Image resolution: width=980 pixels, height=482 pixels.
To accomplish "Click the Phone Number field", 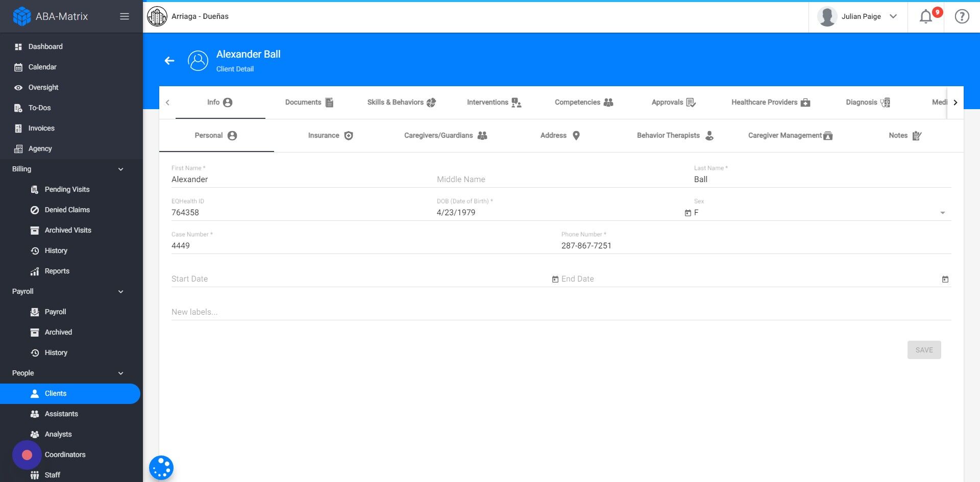I will pyautogui.click(x=756, y=246).
